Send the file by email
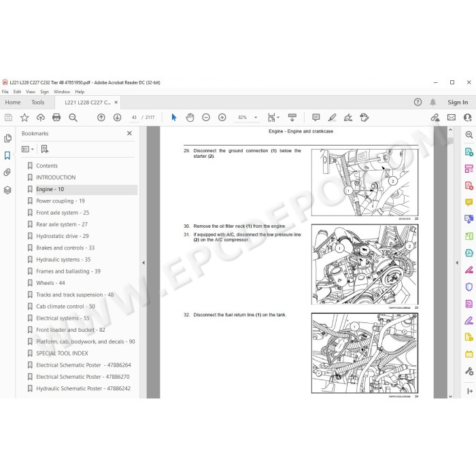Image resolution: width=476 pixels, height=476 pixels. click(x=452, y=118)
